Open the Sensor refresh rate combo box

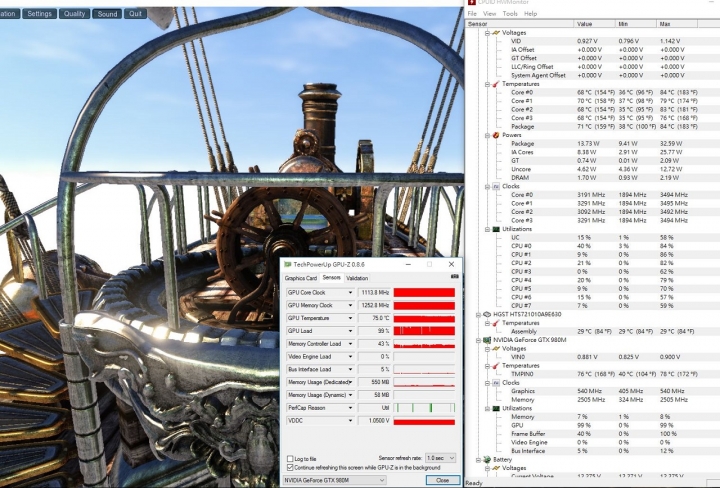pyautogui.click(x=440, y=458)
